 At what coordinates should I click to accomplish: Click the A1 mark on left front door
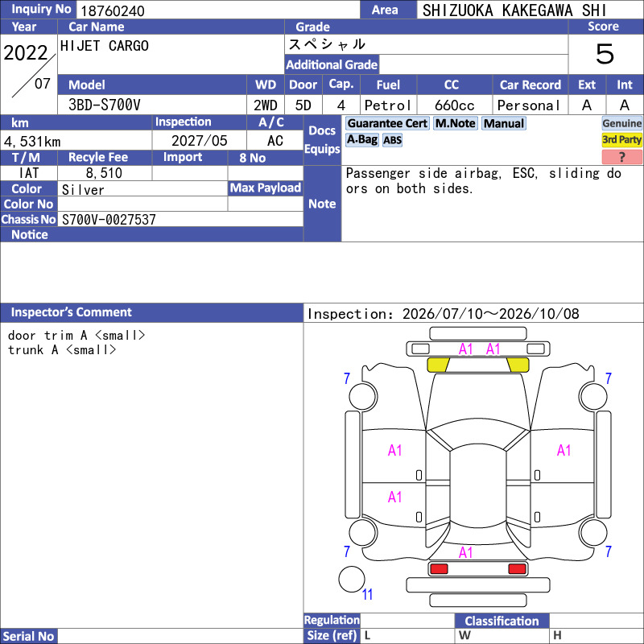[x=394, y=451]
